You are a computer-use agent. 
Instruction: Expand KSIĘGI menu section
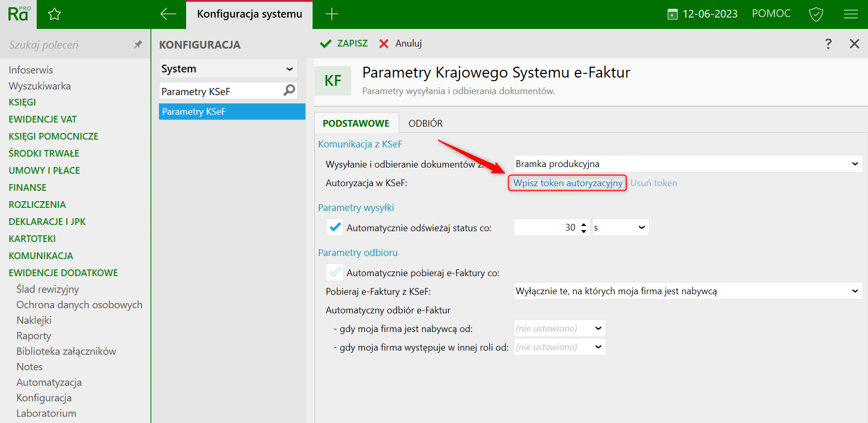[22, 102]
